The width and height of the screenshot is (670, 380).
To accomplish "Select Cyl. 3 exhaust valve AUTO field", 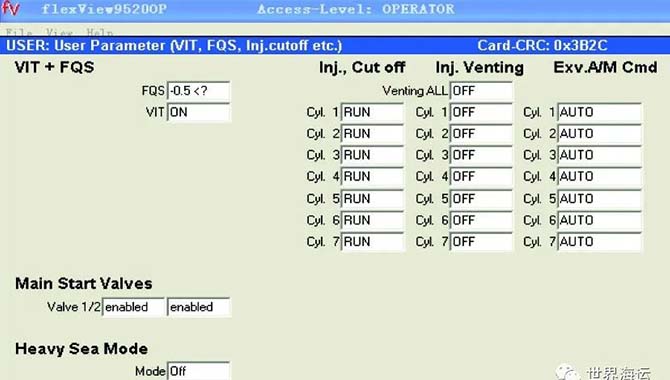I will tap(599, 155).
